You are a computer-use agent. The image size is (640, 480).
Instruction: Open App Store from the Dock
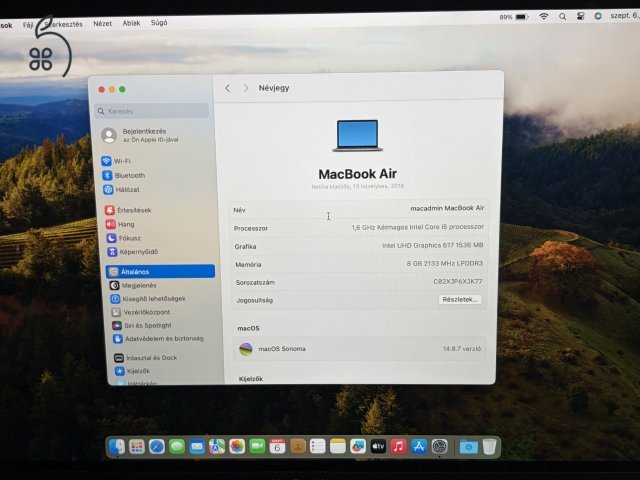point(419,447)
